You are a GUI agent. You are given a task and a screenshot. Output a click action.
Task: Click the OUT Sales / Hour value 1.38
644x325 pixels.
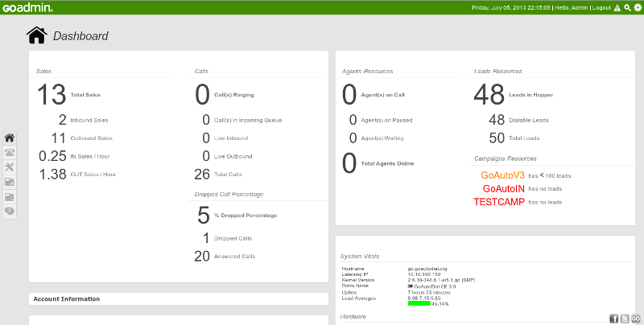click(53, 175)
